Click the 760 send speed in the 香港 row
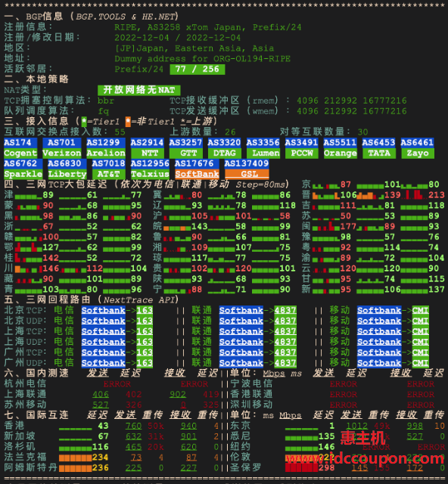 pyautogui.click(x=133, y=426)
